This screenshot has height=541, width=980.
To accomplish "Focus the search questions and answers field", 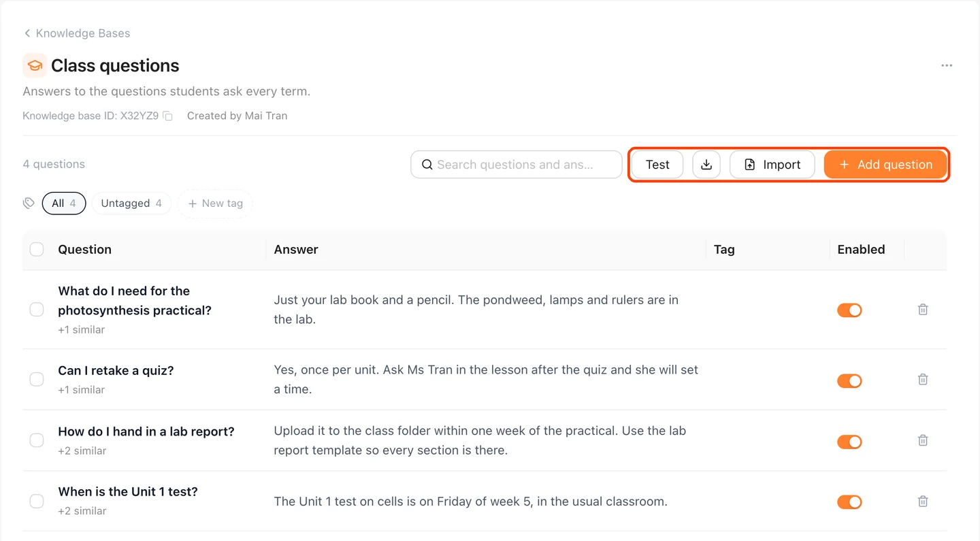I will point(517,165).
